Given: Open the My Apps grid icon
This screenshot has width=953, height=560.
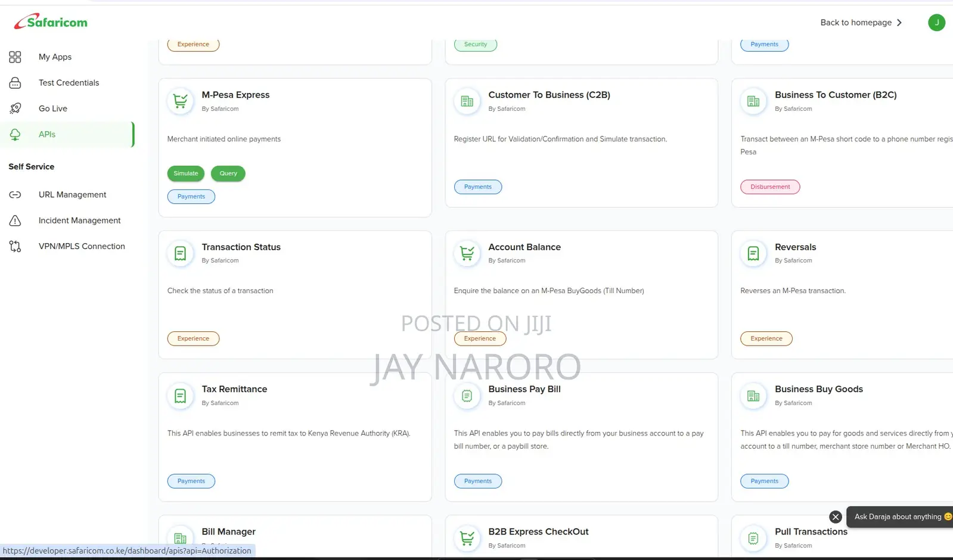Looking at the screenshot, I should [15, 57].
